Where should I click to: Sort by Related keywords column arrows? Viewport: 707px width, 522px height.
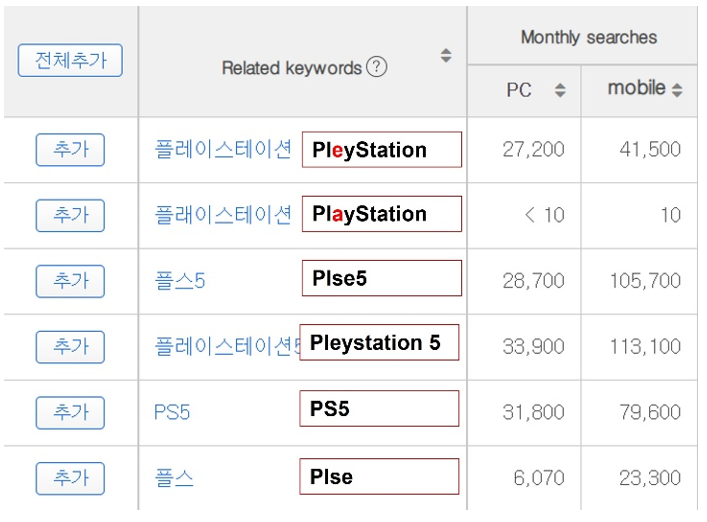coord(446,55)
